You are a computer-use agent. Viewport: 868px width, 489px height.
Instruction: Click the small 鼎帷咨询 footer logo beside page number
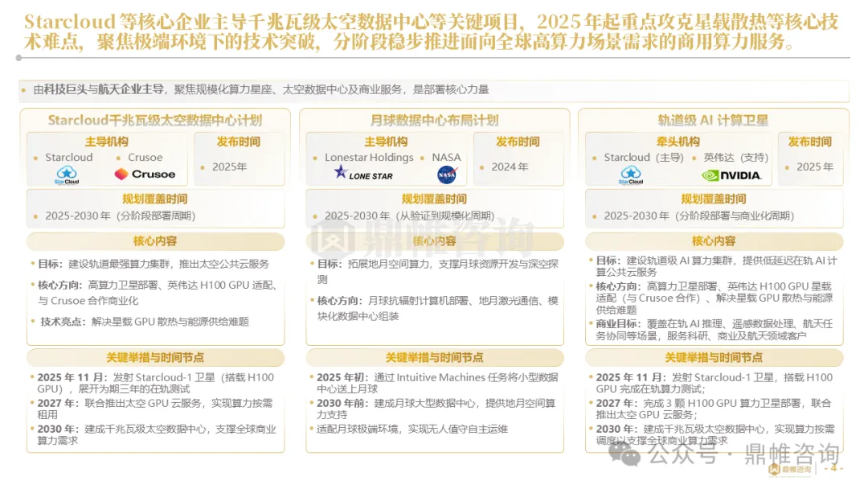(x=791, y=470)
